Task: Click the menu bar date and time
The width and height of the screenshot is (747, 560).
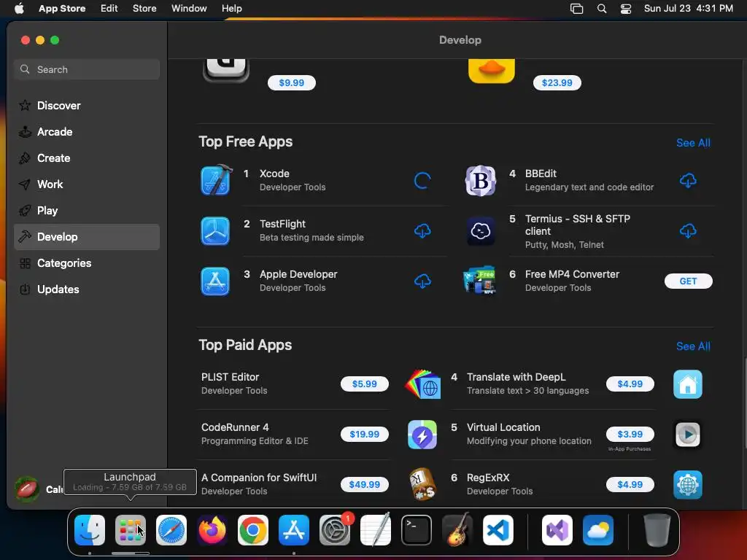Action: coord(689,9)
